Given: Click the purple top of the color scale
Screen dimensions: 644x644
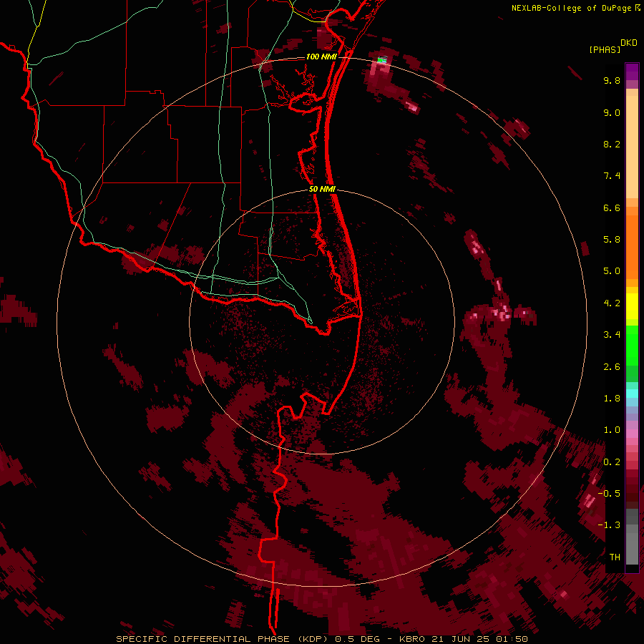Looking at the screenshot, I should click(x=632, y=72).
